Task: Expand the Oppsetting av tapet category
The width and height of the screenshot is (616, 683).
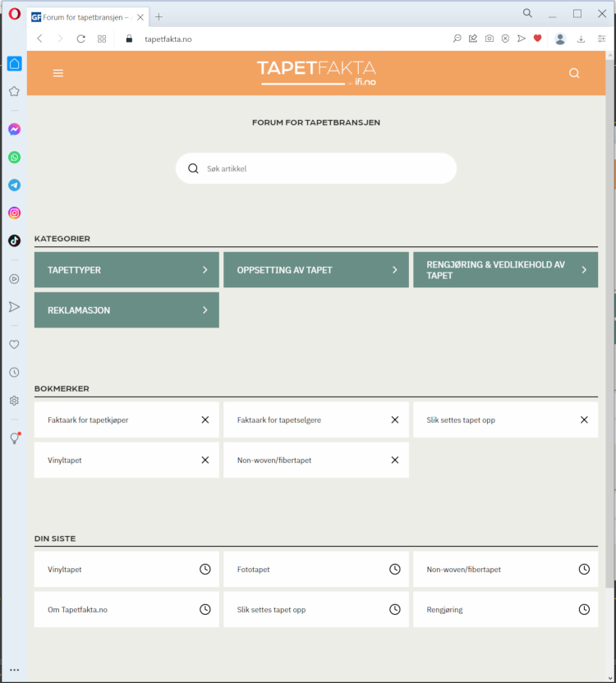Action: coord(315,270)
